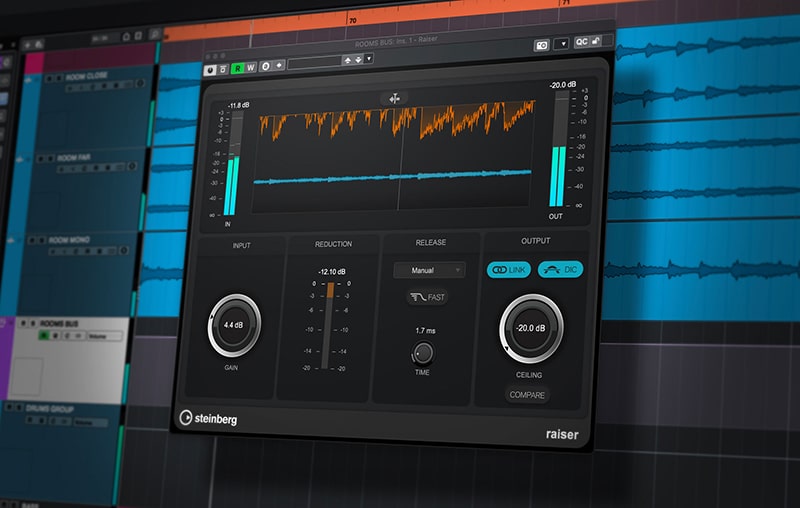Screen dimensions: 800x508
Task: Toggle the DIC button in Output section
Action: (x=560, y=269)
